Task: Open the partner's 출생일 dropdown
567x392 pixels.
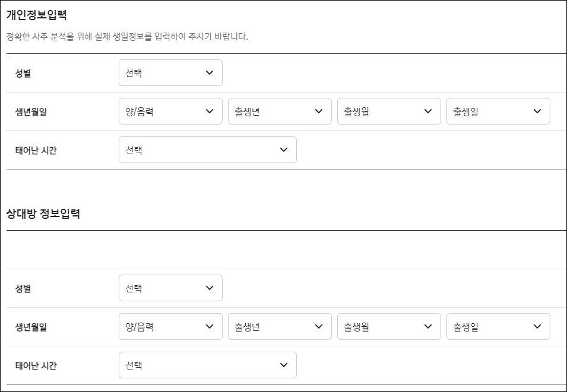Action: pyautogui.click(x=498, y=326)
